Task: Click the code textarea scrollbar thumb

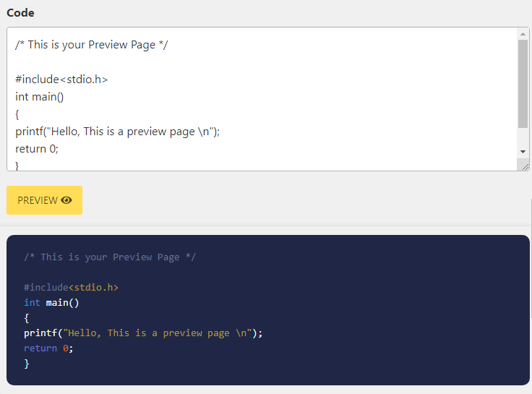Action: tap(523, 84)
